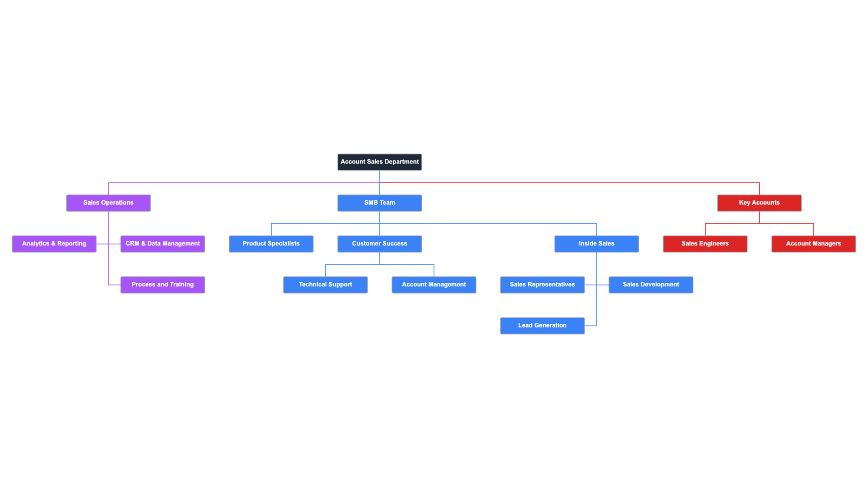This screenshot has width=868, height=488.
Task: Select the Account Management node color
Action: click(x=434, y=284)
